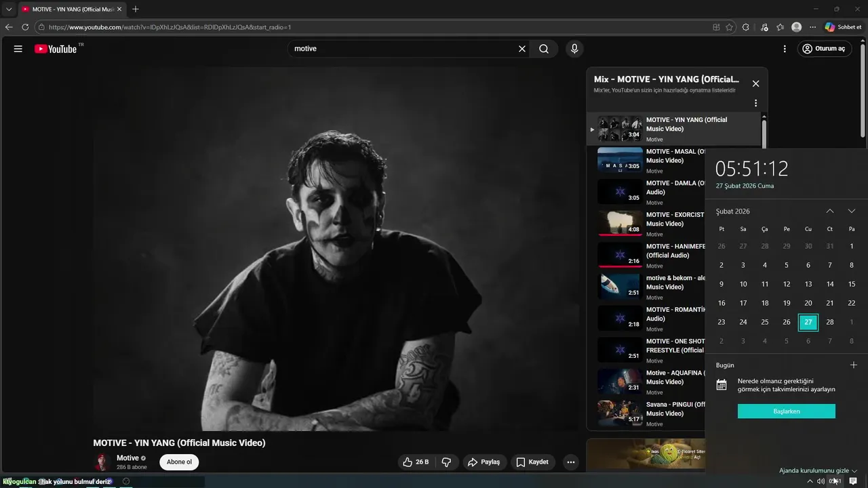Open Edge extensions puzzle icon
The width and height of the screenshot is (868, 488).
[746, 27]
